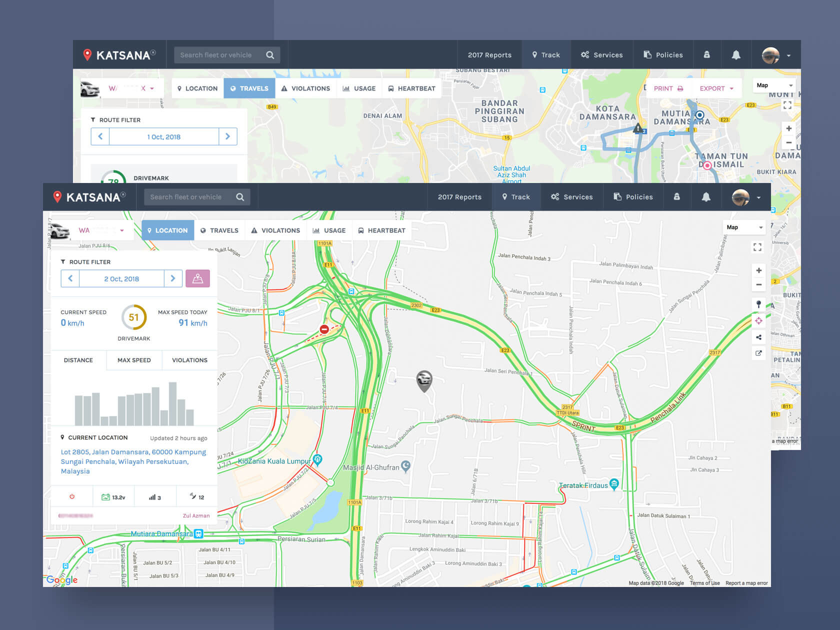Go to next date in front window filter
The height and width of the screenshot is (630, 840).
pos(173,278)
